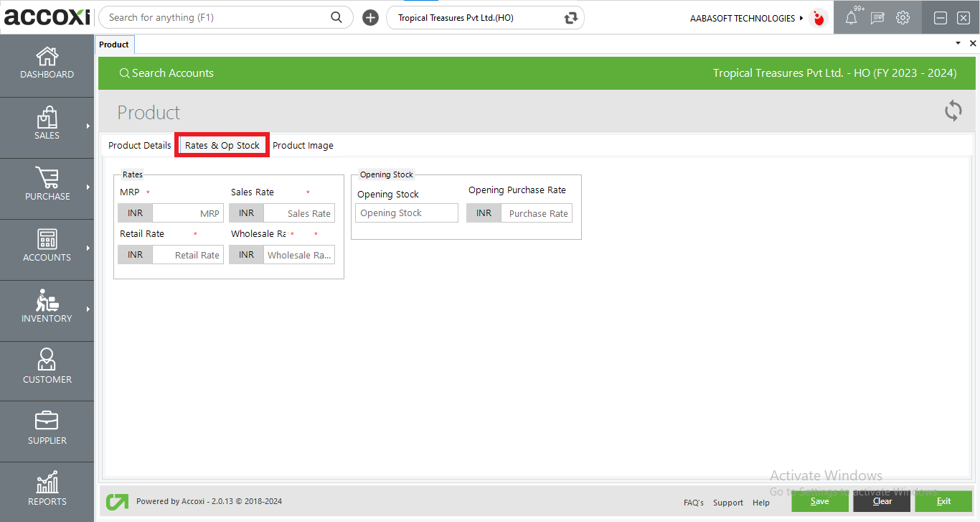
Task: Expand the Inventory sidebar submenu
Action: click(88, 309)
